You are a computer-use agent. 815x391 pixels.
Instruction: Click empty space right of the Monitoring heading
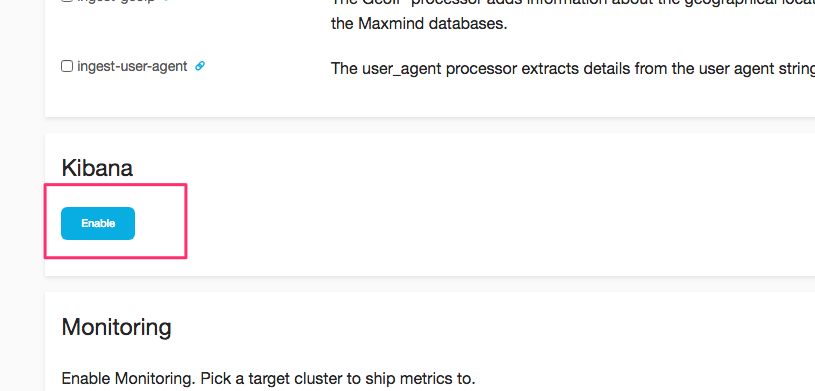(468, 328)
